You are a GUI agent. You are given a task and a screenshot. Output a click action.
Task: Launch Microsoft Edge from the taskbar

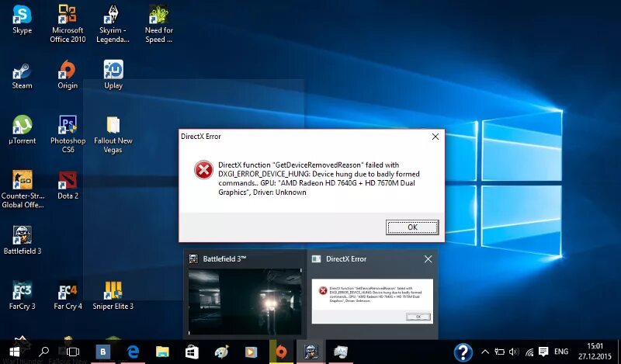(x=133, y=352)
